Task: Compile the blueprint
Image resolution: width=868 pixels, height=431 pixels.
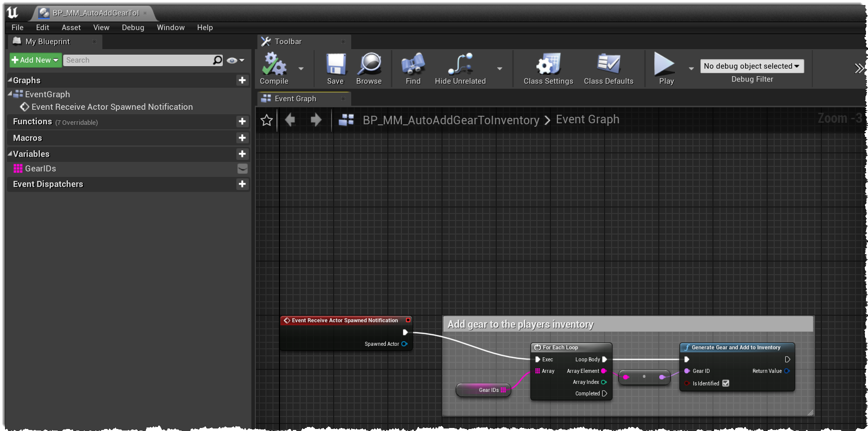Action: pyautogui.click(x=274, y=69)
